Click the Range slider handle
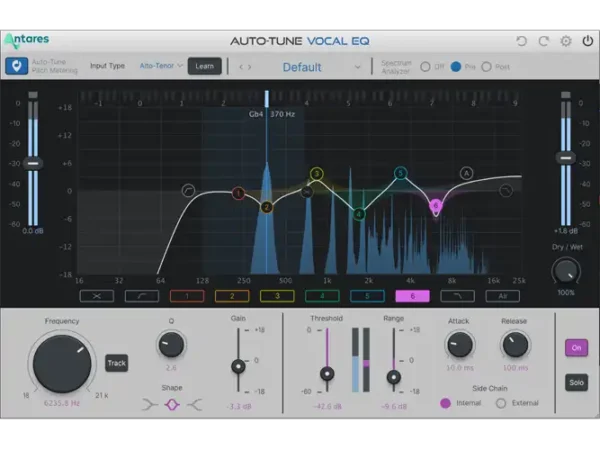Image resolution: width=600 pixels, height=450 pixels. pyautogui.click(x=394, y=377)
